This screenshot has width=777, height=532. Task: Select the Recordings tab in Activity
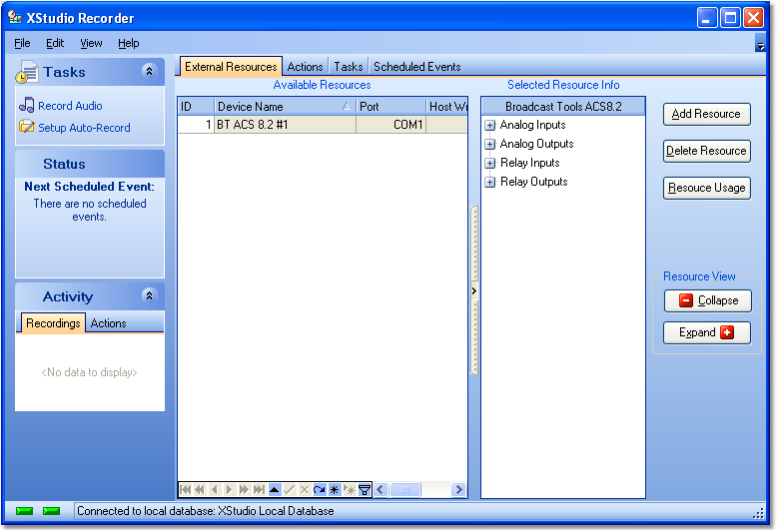pos(53,323)
